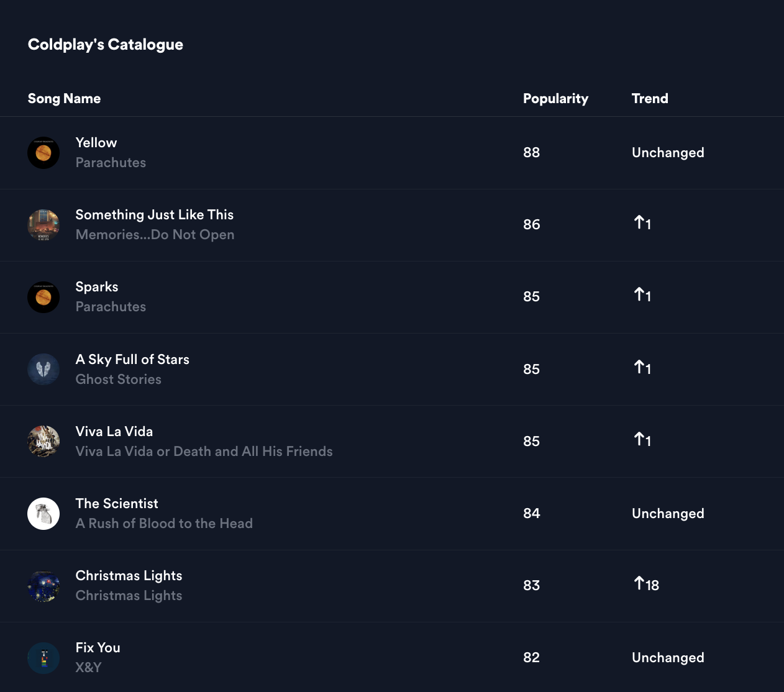This screenshot has width=784, height=692.
Task: Click the Unchanged label for The Scientist
Action: (668, 513)
